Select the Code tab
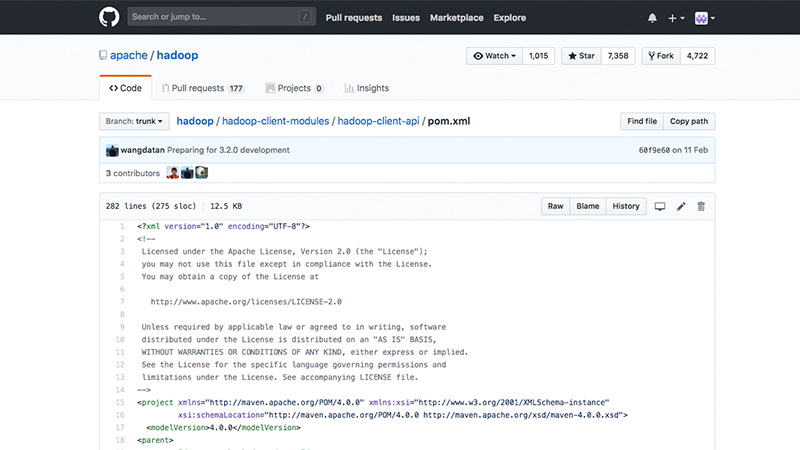Viewport: 800px width, 450px height. click(126, 88)
